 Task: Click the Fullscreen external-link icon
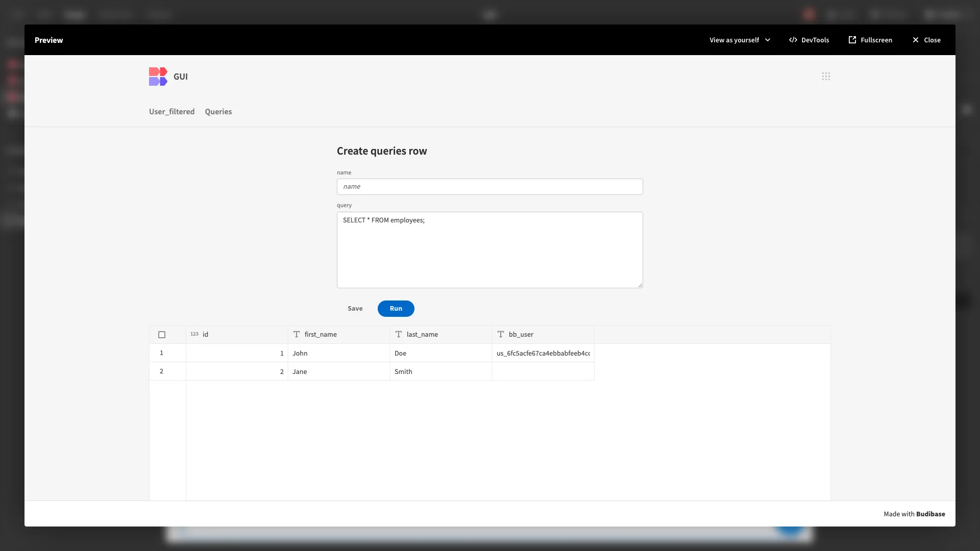[x=852, y=40]
